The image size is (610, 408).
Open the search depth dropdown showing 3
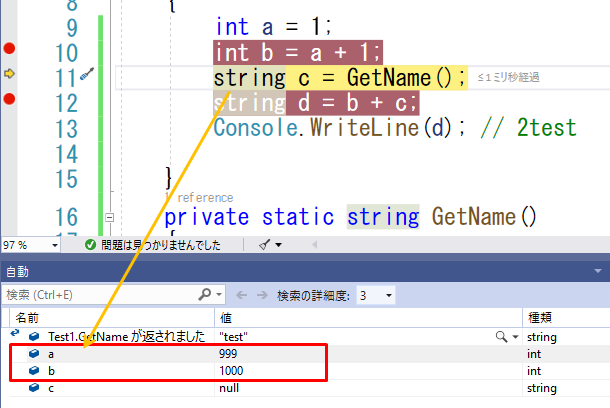(377, 295)
